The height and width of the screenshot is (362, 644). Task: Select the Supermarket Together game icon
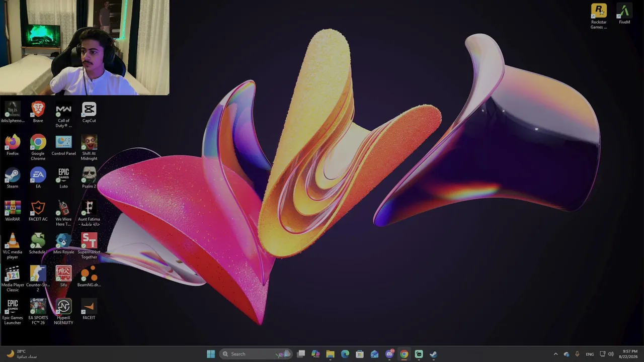(x=89, y=246)
